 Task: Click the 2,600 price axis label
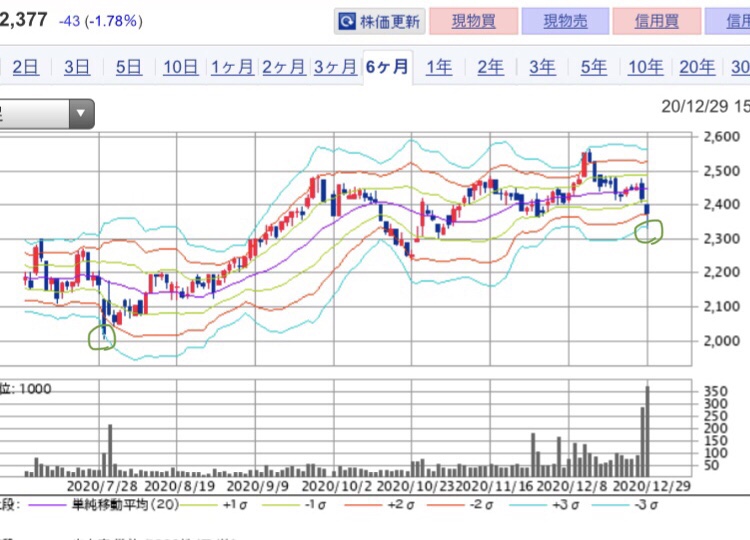(x=721, y=137)
